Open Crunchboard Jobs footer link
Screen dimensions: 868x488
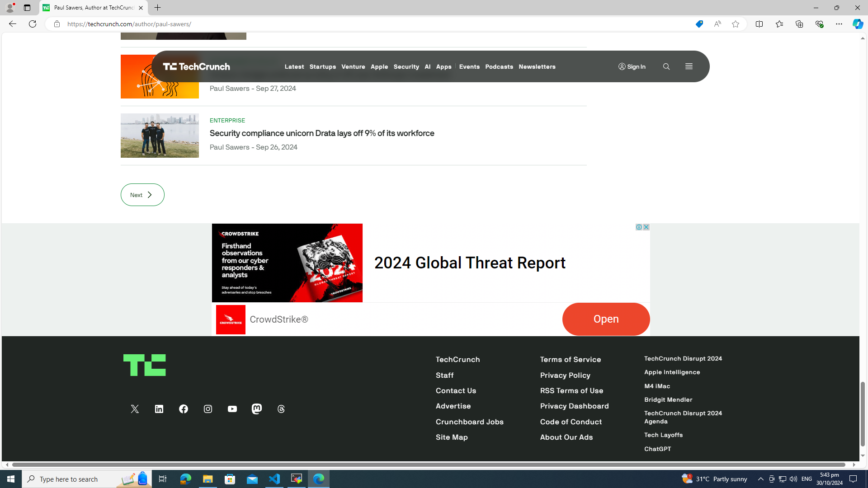[469, 422]
